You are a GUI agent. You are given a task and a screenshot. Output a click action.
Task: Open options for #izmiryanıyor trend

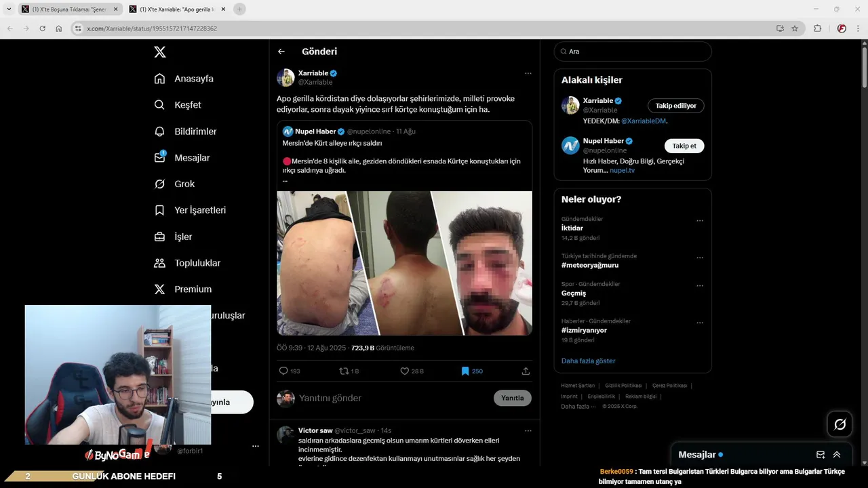tap(700, 322)
